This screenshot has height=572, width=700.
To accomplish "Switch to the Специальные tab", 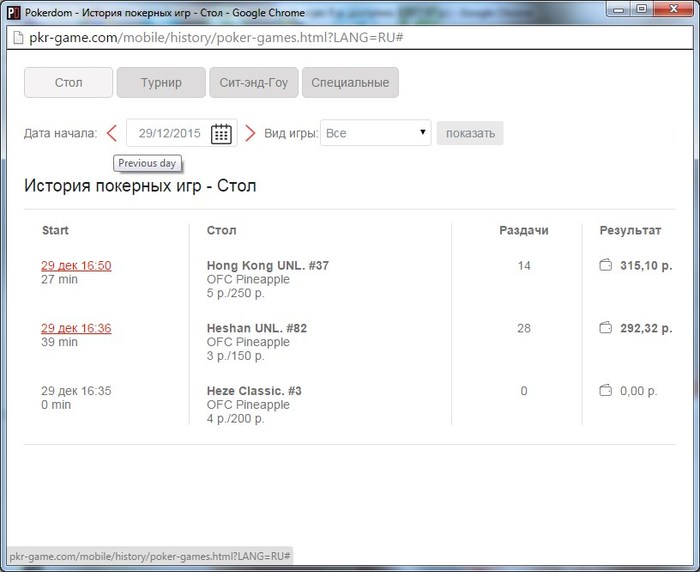I will pyautogui.click(x=350, y=83).
